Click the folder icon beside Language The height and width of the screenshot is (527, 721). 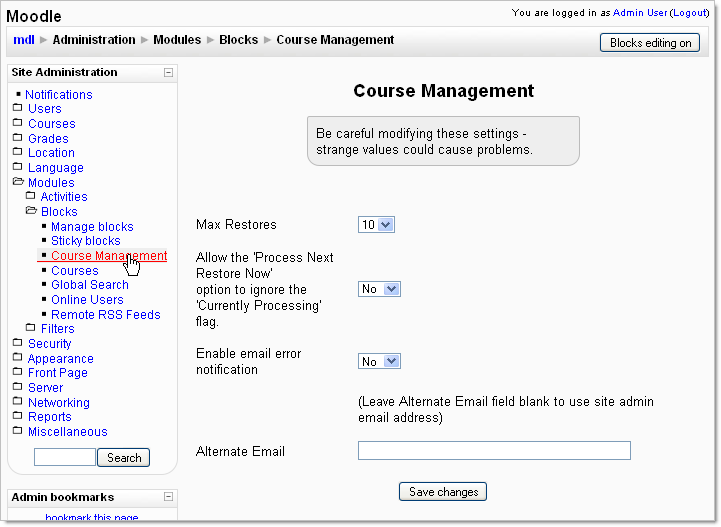(17, 166)
